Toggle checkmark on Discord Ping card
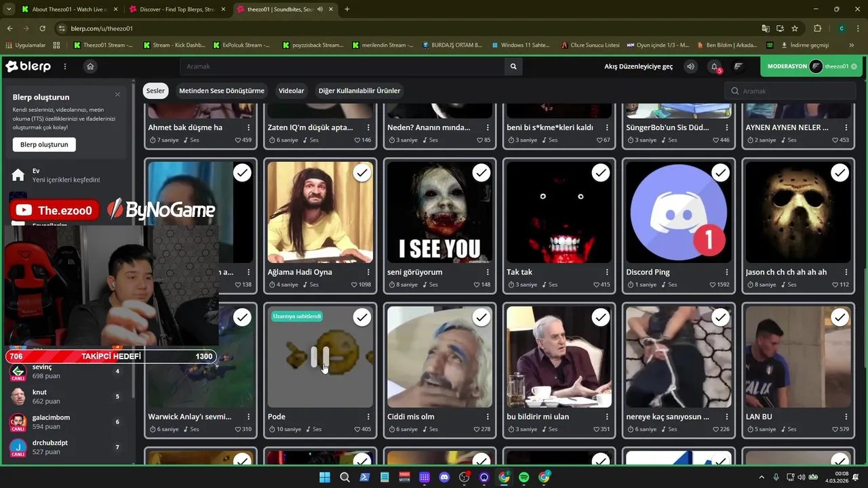Screen dimensions: 868x488 [720, 173]
